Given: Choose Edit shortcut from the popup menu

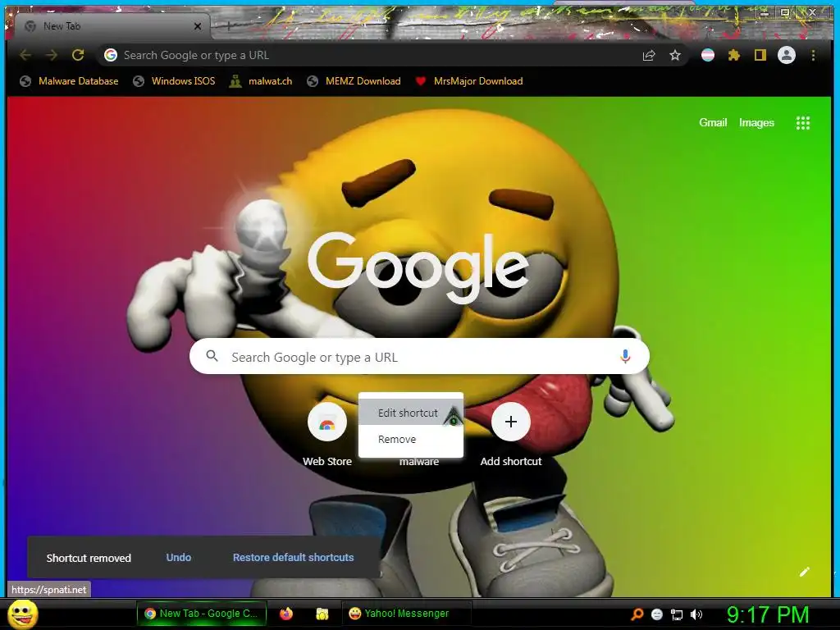Looking at the screenshot, I should [410, 413].
